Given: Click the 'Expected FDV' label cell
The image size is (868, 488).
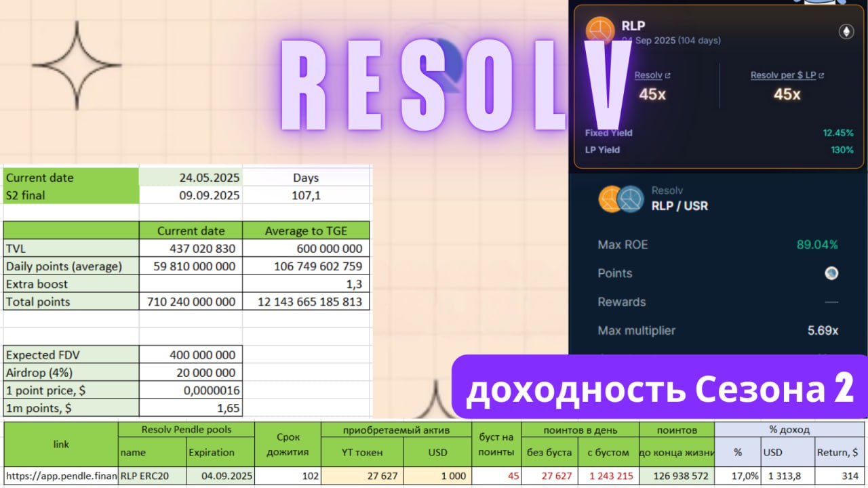Looking at the screenshot, I should pyautogui.click(x=71, y=354).
